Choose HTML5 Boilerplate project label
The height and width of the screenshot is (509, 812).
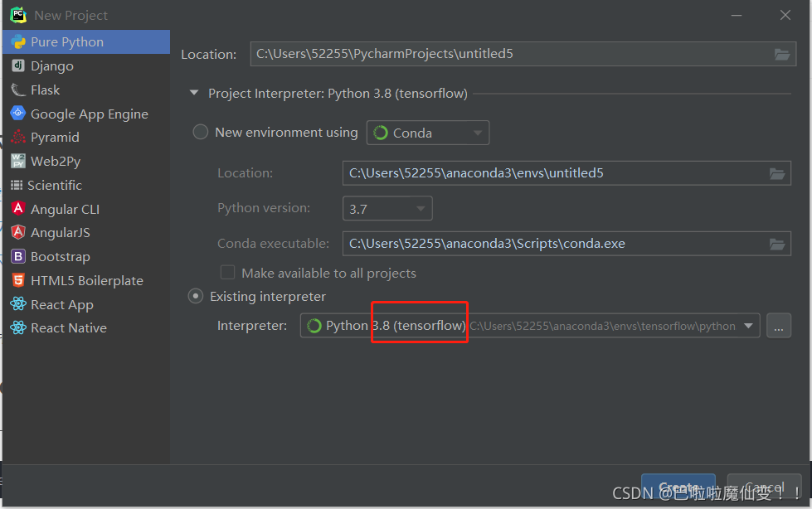[86, 281]
